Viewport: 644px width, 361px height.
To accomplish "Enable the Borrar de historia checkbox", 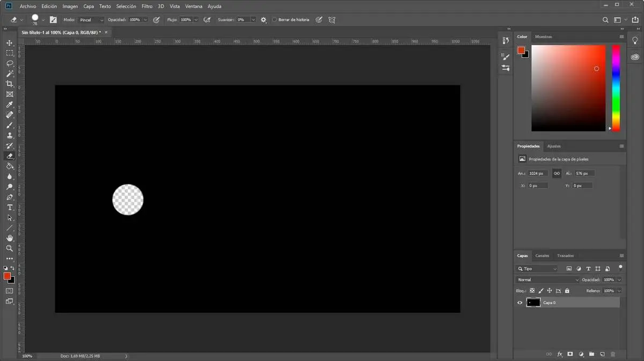I will click(274, 20).
